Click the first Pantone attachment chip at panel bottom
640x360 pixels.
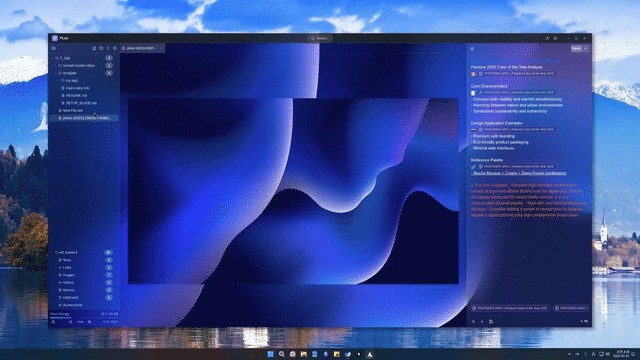coord(511,308)
